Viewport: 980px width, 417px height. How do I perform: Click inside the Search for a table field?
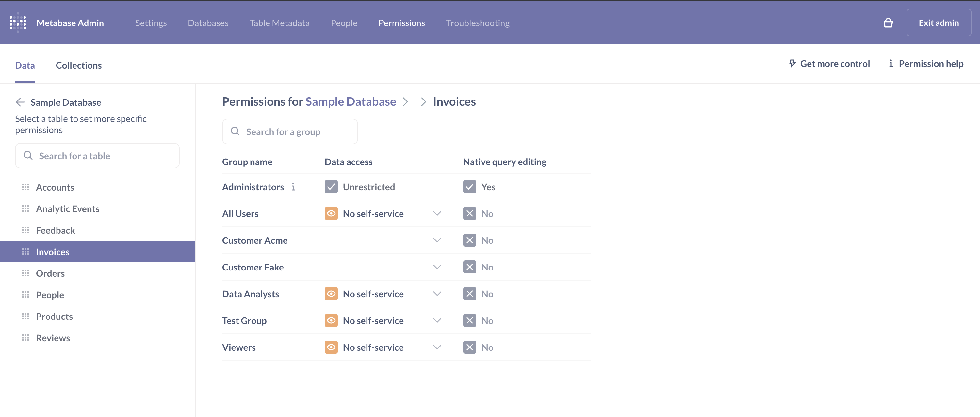[x=97, y=155]
